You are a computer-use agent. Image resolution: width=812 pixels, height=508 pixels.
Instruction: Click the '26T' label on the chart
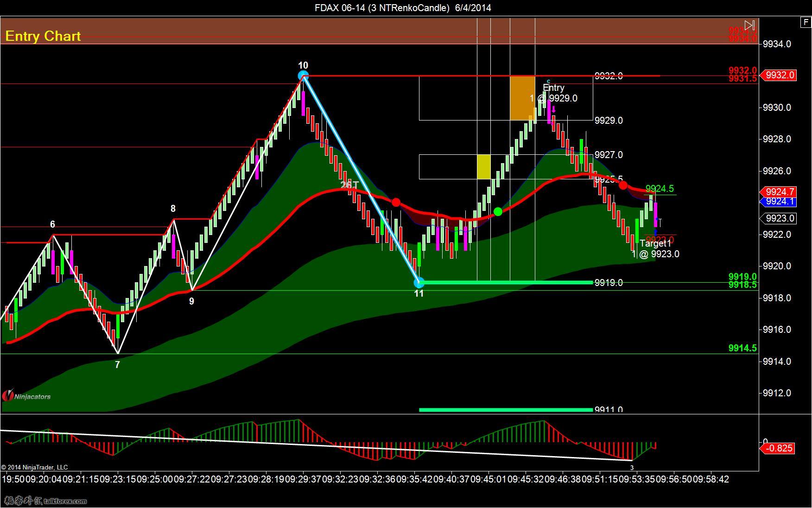[x=349, y=185]
